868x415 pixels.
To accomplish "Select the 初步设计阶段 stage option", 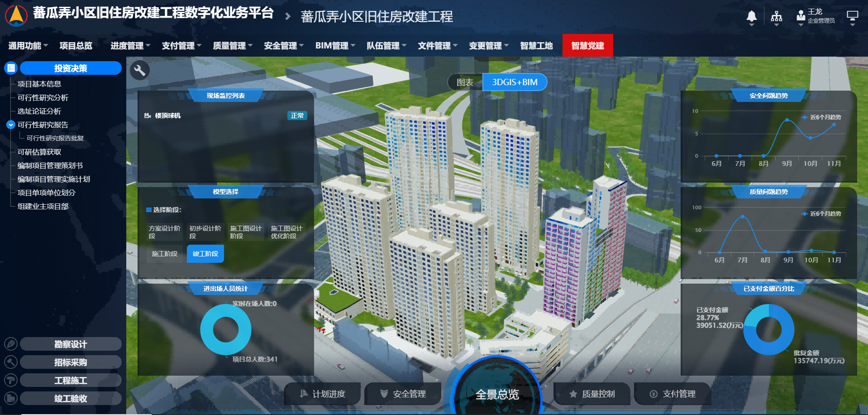I will click(204, 231).
